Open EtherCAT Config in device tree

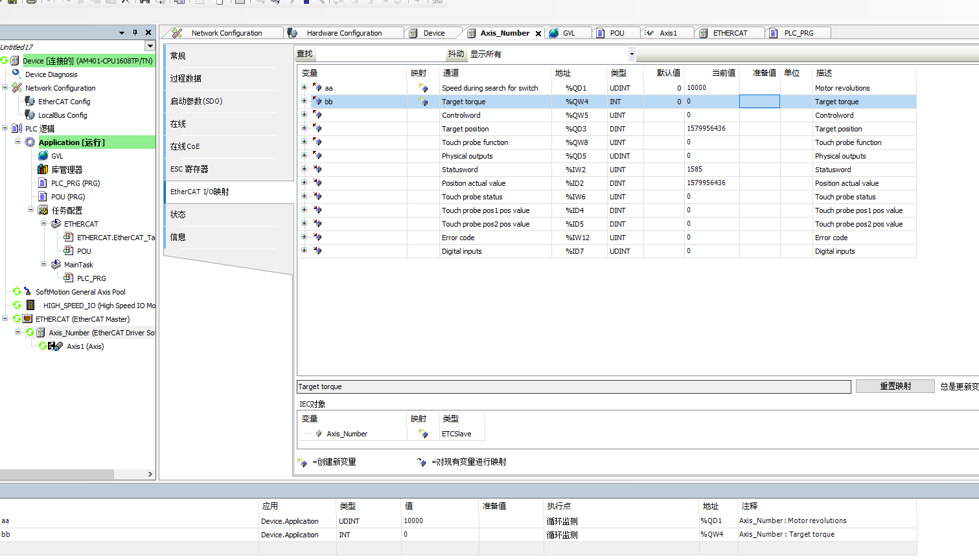pos(64,102)
